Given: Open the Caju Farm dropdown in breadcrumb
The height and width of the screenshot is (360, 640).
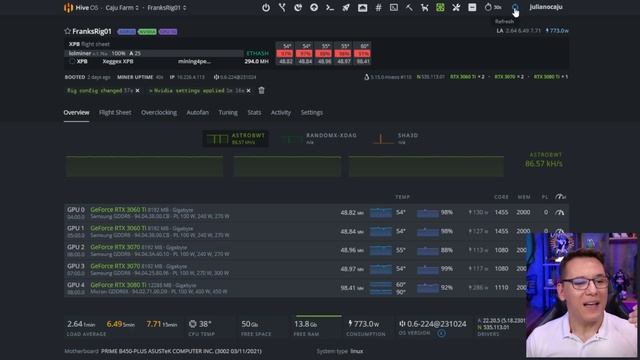Looking at the screenshot, I should pyautogui.click(x=122, y=7).
